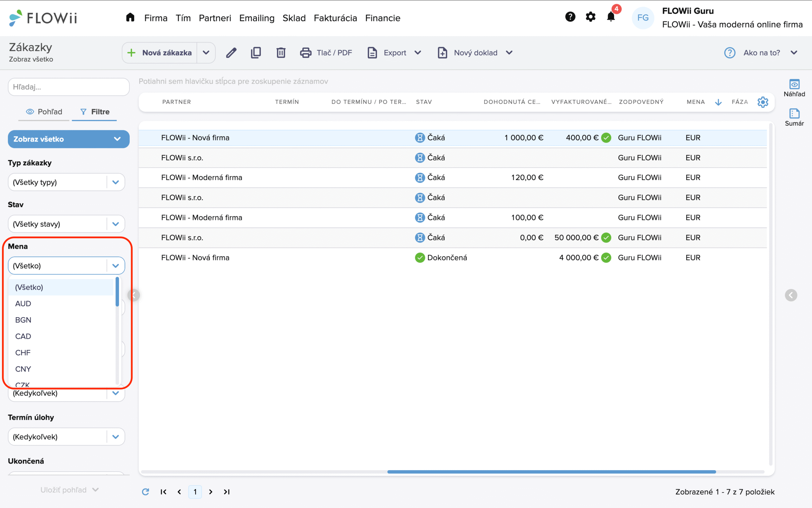Expand the Nová zákazka arrow options
The height and width of the screenshot is (508, 812).
pos(206,53)
